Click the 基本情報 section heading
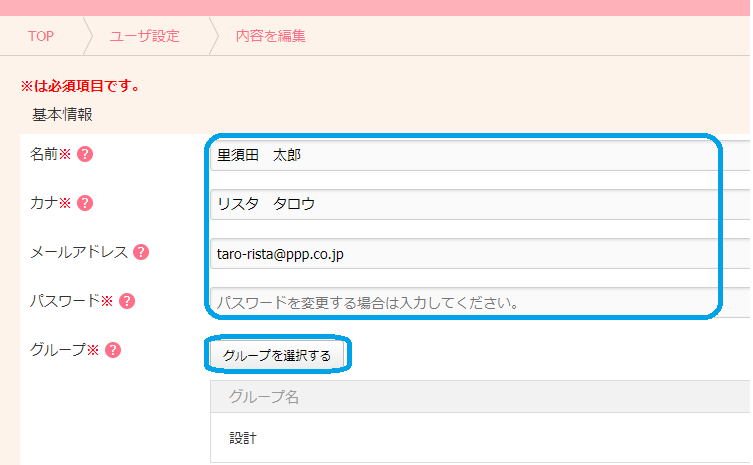The height and width of the screenshot is (465, 753). [62, 114]
